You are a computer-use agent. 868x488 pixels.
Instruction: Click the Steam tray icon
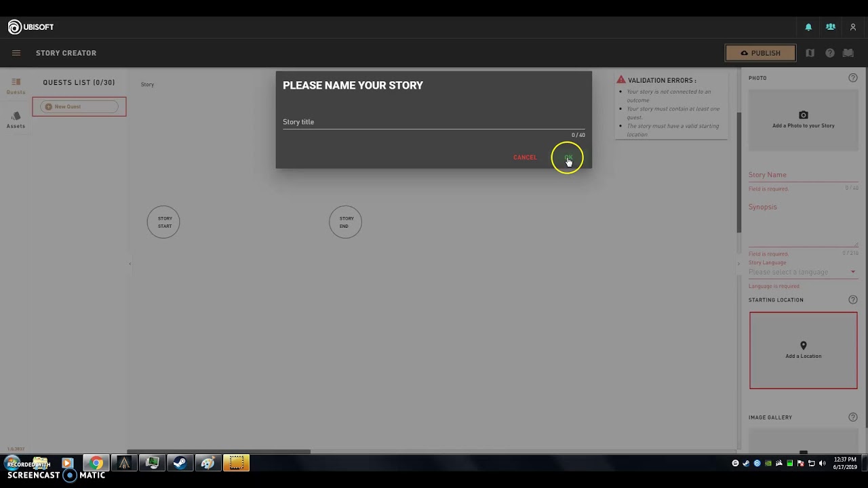click(x=746, y=464)
